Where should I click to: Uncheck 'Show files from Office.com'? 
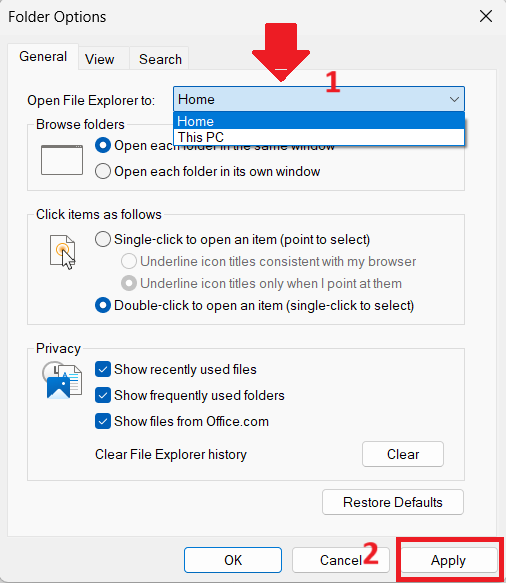coord(103,421)
